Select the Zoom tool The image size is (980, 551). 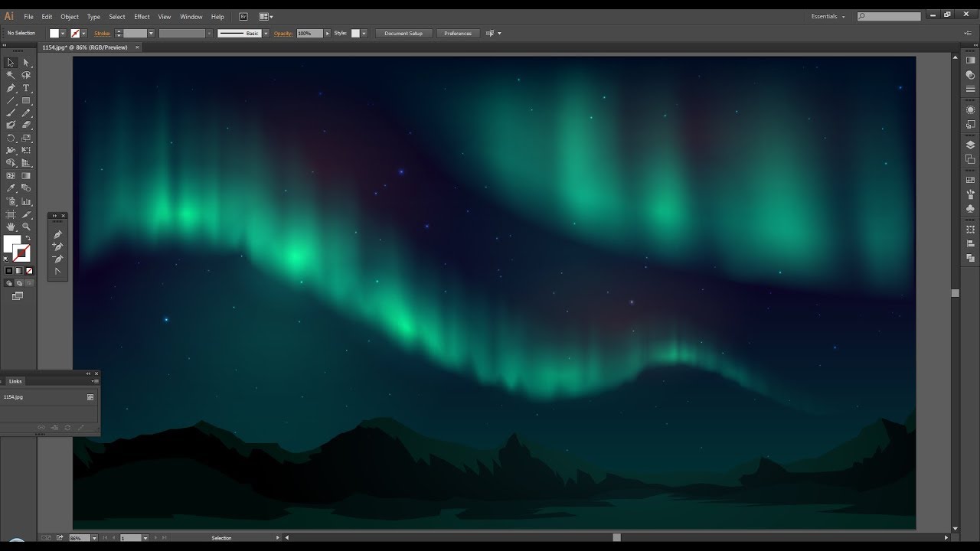[26, 227]
